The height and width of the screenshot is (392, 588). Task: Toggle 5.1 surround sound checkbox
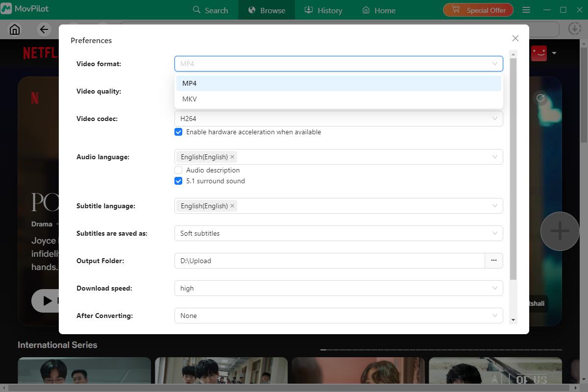[178, 181]
